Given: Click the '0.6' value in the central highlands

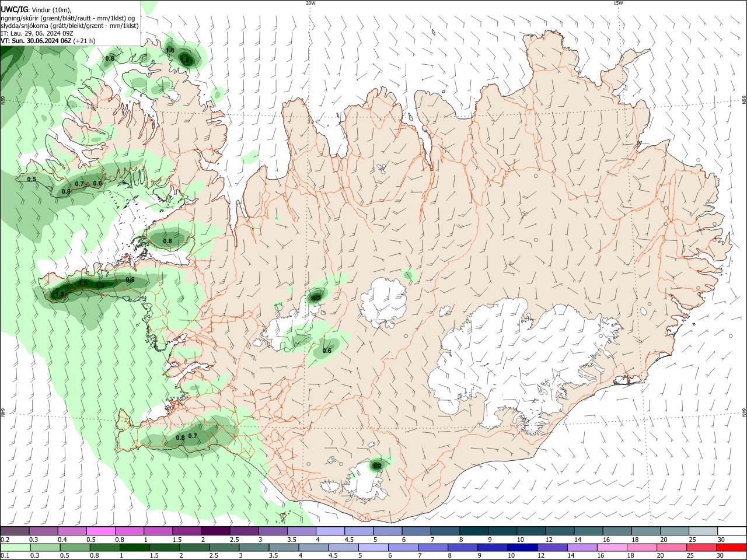Looking at the screenshot, I should pyautogui.click(x=327, y=351).
